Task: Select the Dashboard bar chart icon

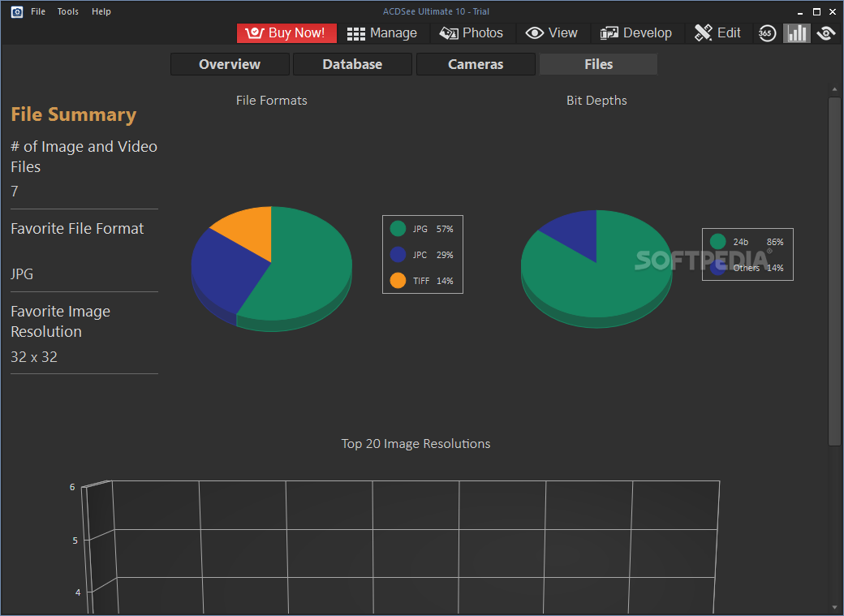Action: 797,33
